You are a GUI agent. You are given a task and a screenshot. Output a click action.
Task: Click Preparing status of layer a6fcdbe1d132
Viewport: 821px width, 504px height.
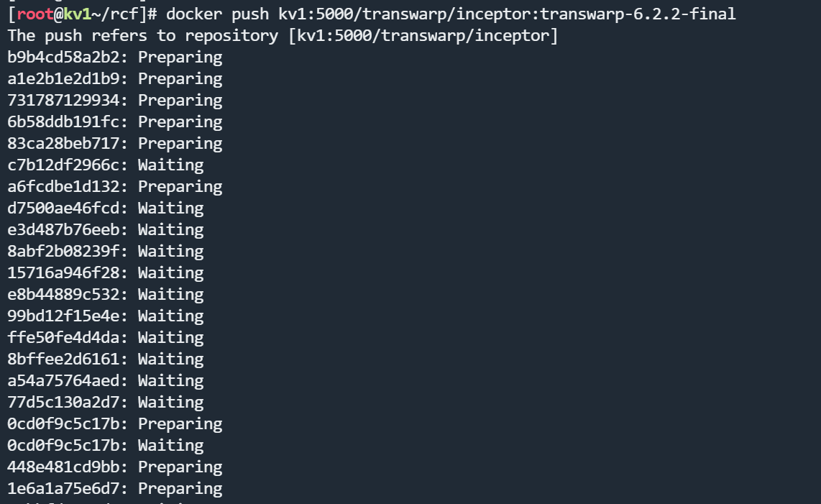click(180, 186)
